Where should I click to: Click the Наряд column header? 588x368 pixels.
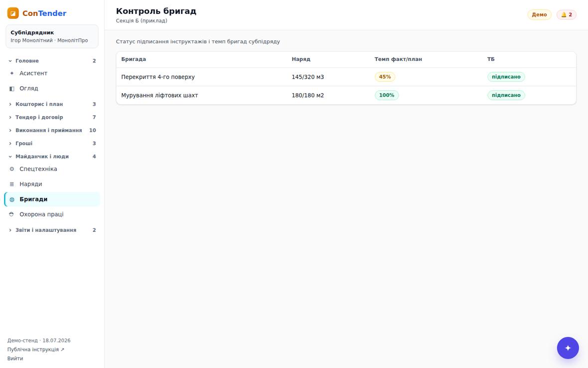point(301,59)
